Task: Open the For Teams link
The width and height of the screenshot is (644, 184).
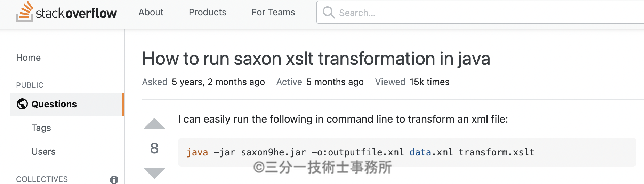Action: 273,12
